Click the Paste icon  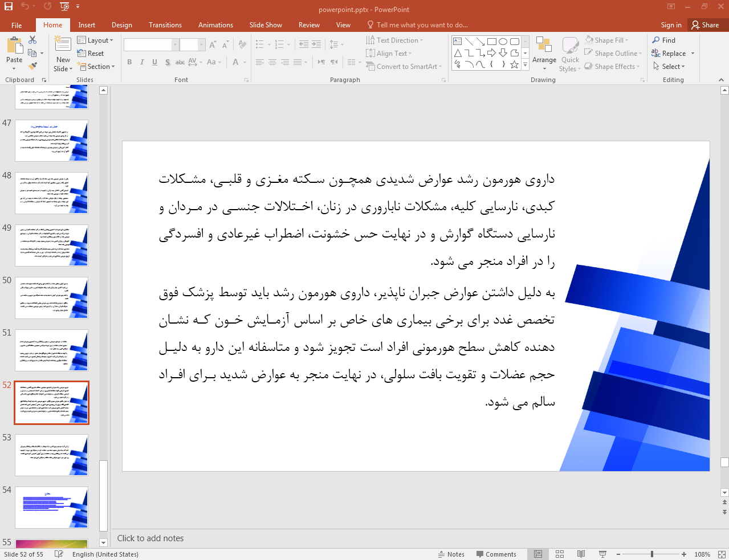tap(14, 46)
